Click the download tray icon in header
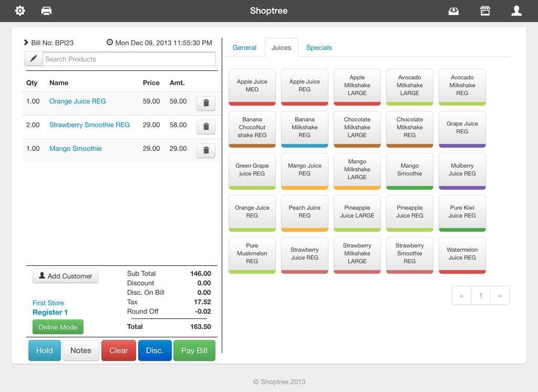 pyautogui.click(x=453, y=11)
